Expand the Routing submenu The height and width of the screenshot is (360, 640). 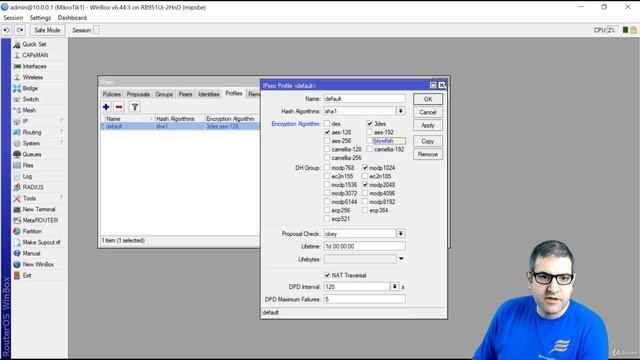click(x=32, y=132)
